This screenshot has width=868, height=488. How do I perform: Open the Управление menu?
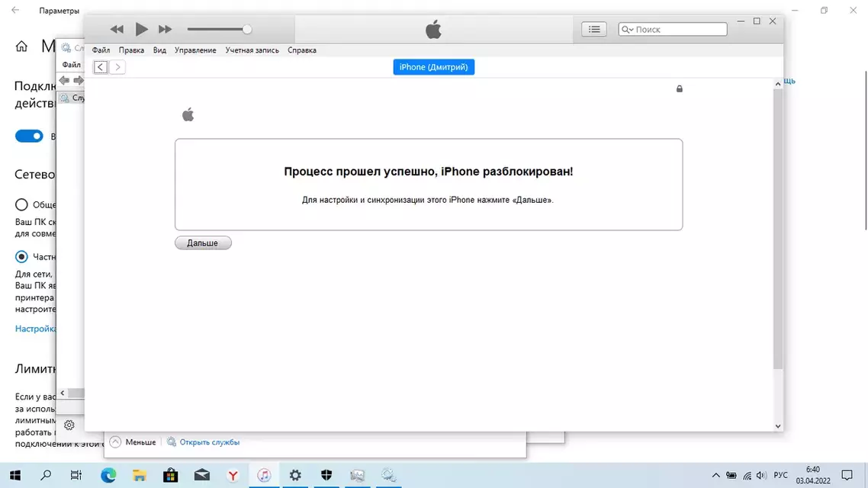coord(195,50)
